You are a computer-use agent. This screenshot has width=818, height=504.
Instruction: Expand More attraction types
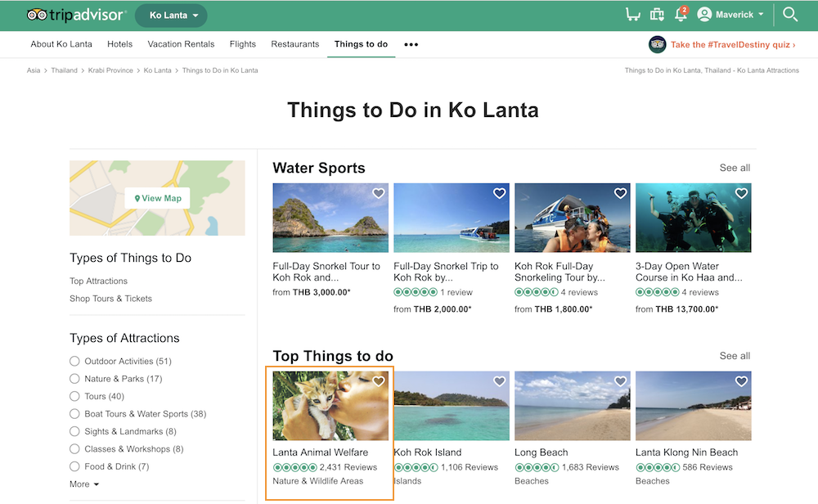click(x=84, y=484)
